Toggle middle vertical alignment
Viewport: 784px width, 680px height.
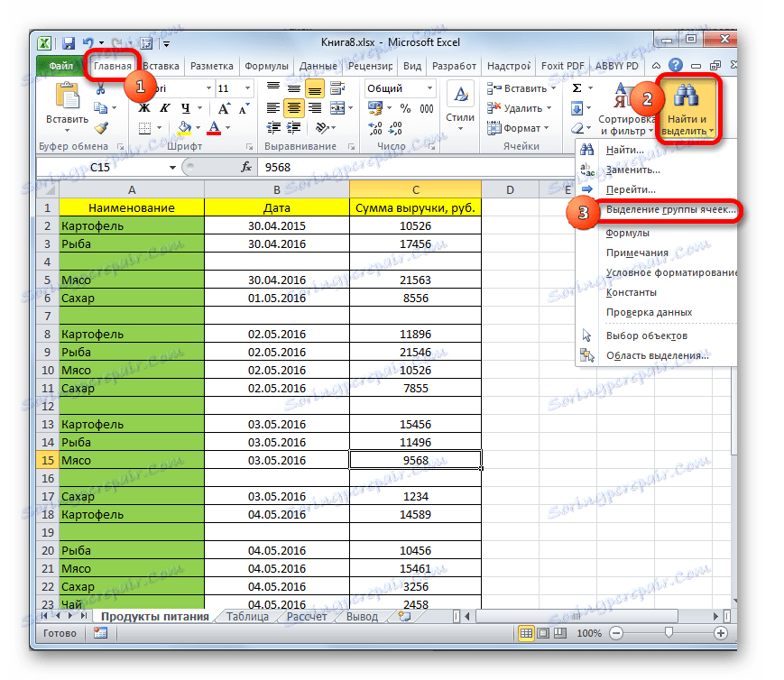(294, 88)
